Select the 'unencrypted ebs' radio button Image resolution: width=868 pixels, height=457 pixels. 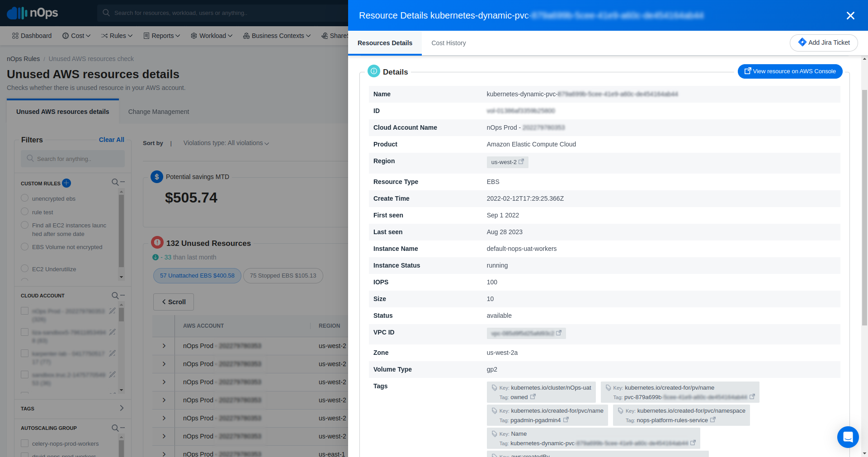click(25, 198)
